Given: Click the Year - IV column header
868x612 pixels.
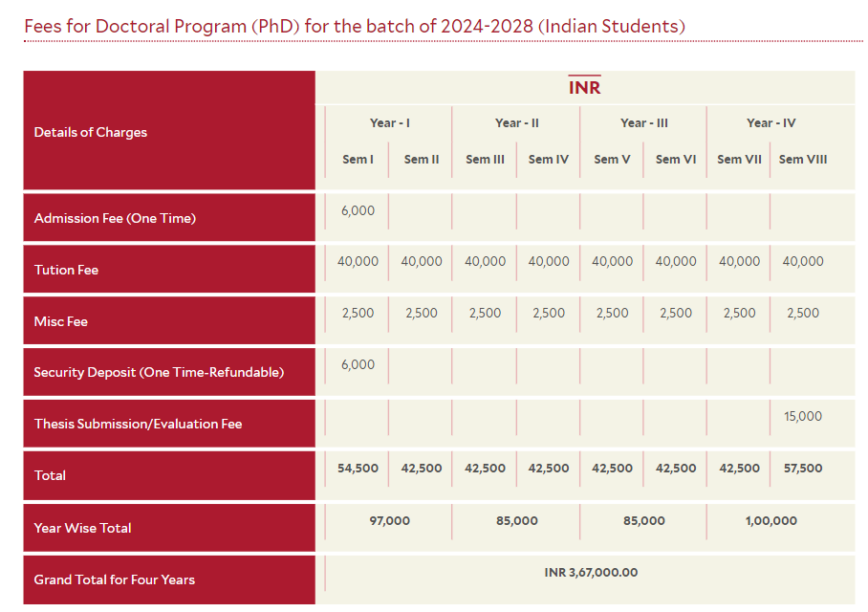Looking at the screenshot, I should pyautogui.click(x=770, y=122).
